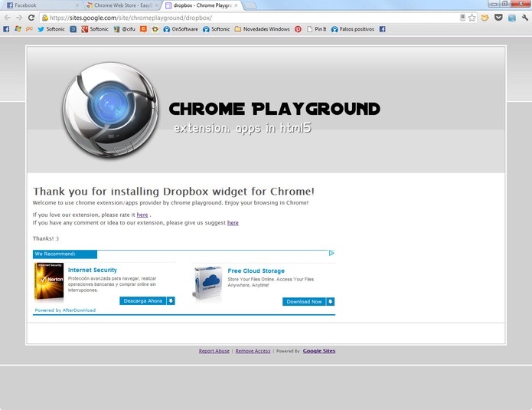
Task: Open the orange speech-bubble bookmark icon
Action: (143, 29)
